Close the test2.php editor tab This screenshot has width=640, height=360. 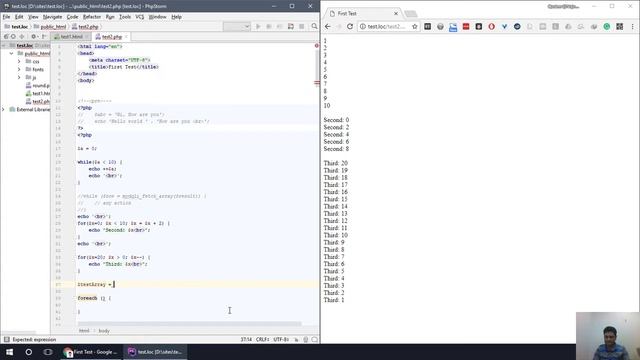[126, 37]
